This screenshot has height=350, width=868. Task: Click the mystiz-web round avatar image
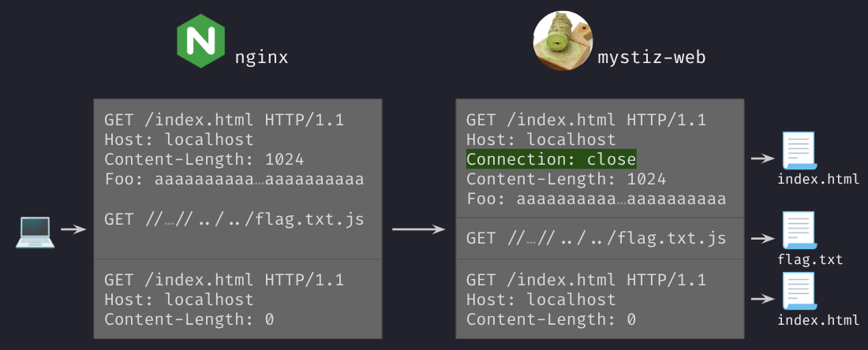(x=563, y=41)
